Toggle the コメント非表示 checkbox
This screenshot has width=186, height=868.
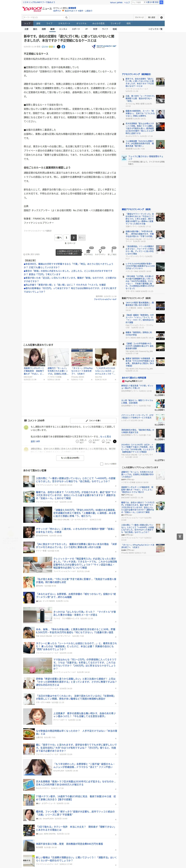coord(102,464)
